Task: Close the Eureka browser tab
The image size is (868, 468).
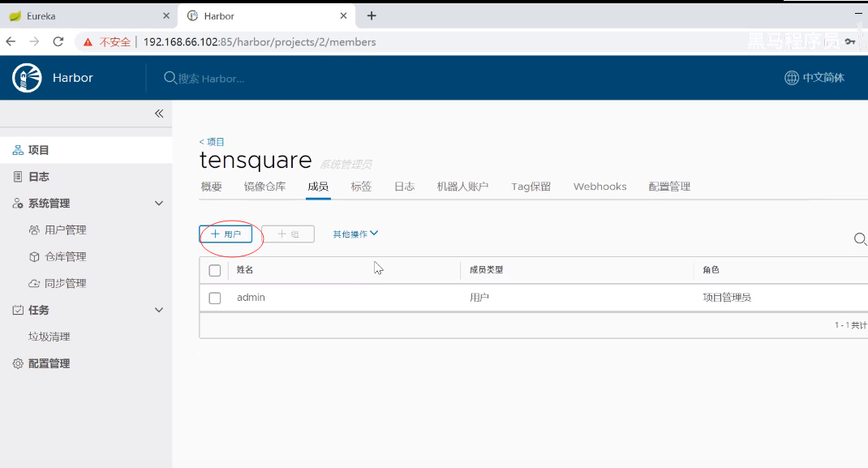Action: click(x=166, y=16)
